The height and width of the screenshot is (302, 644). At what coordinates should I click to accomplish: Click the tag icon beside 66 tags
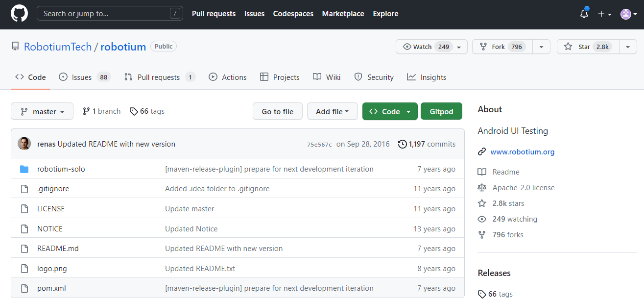pyautogui.click(x=134, y=111)
